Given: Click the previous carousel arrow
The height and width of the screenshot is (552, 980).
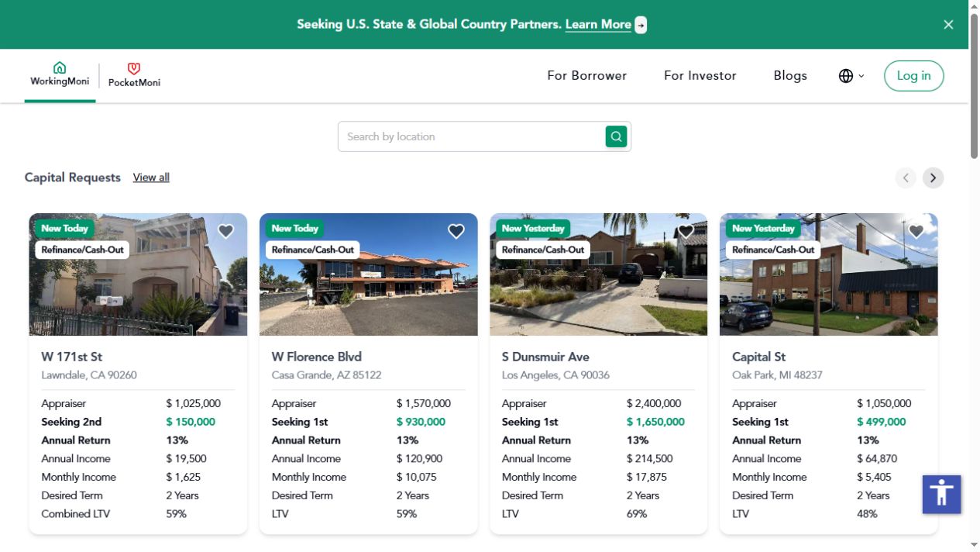Looking at the screenshot, I should pyautogui.click(x=906, y=178).
